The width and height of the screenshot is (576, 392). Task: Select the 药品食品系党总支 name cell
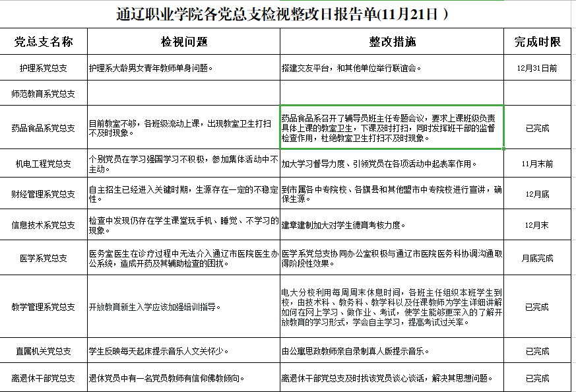(x=44, y=127)
